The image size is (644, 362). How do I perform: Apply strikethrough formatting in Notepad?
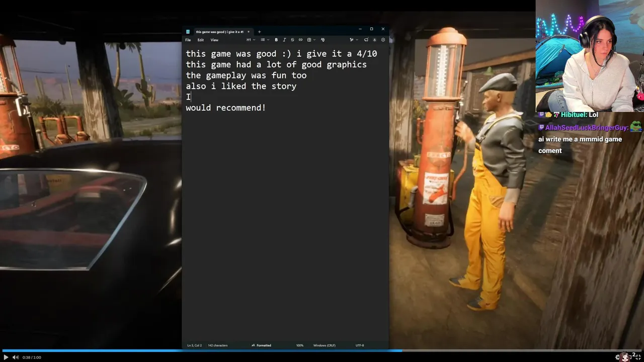pyautogui.click(x=292, y=40)
